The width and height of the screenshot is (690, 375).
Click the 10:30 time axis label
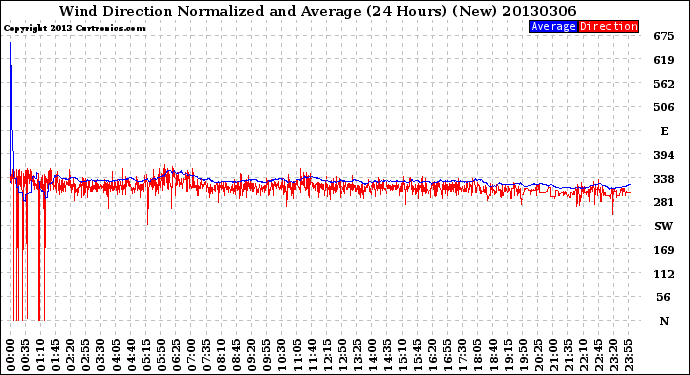coord(282,355)
